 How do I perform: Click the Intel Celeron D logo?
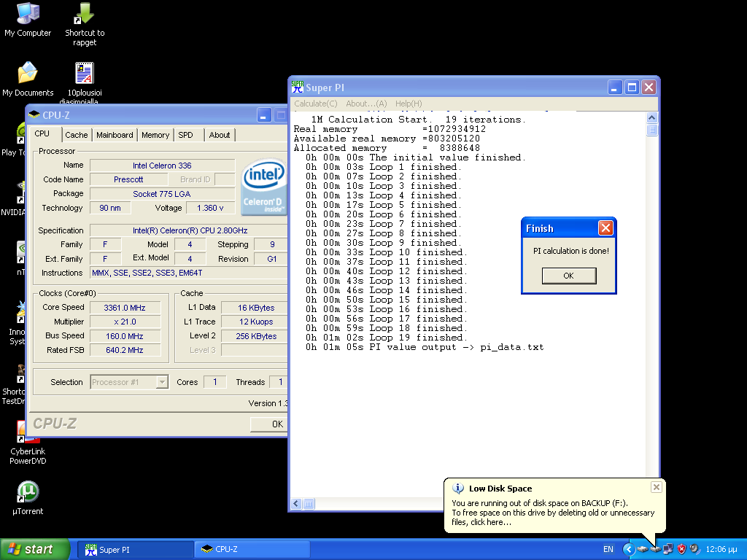[264, 187]
